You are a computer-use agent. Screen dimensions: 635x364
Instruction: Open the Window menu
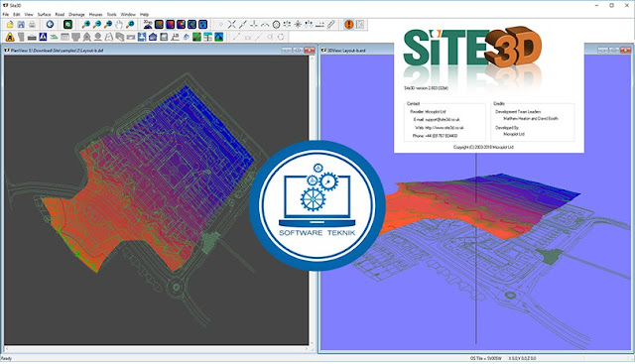128,14
